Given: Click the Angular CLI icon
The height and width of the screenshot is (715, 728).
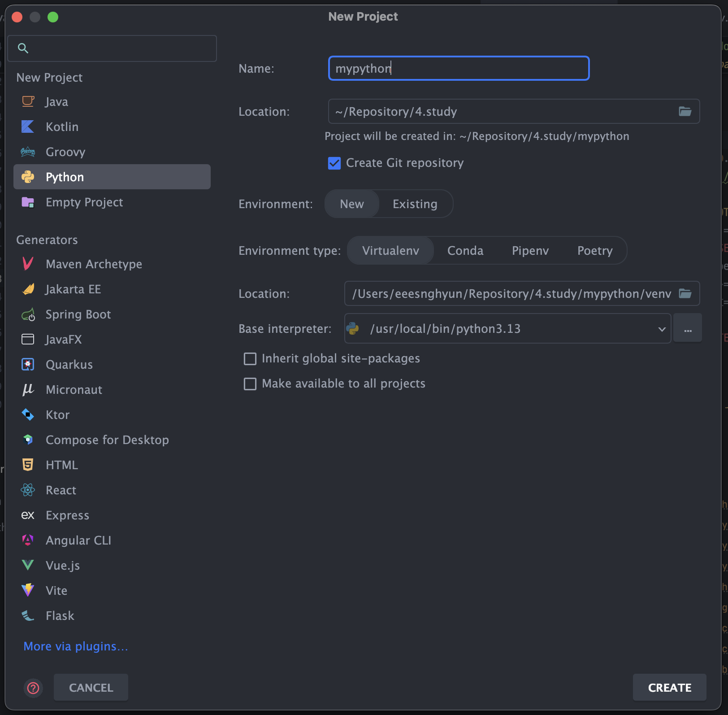Looking at the screenshot, I should click(x=28, y=540).
